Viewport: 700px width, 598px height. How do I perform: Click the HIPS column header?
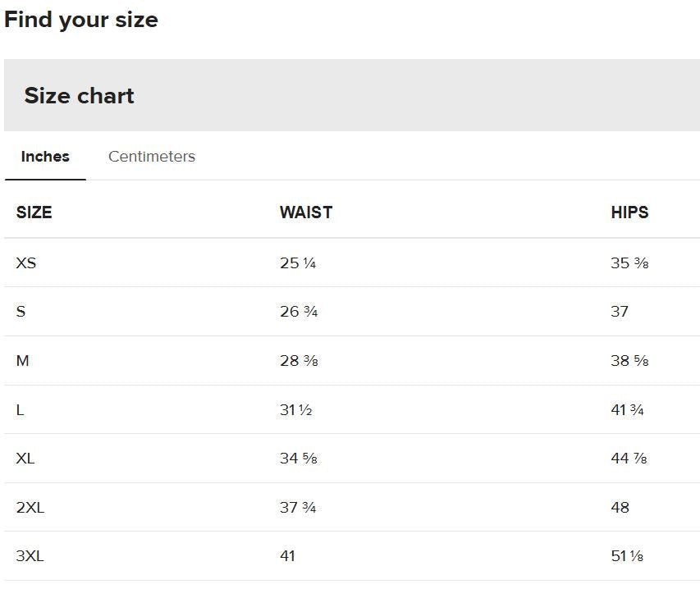[x=629, y=212]
